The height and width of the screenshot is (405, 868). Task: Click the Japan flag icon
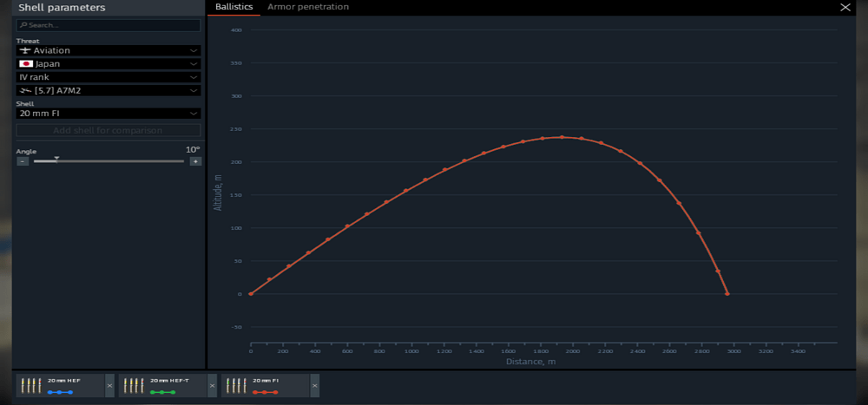coord(25,63)
